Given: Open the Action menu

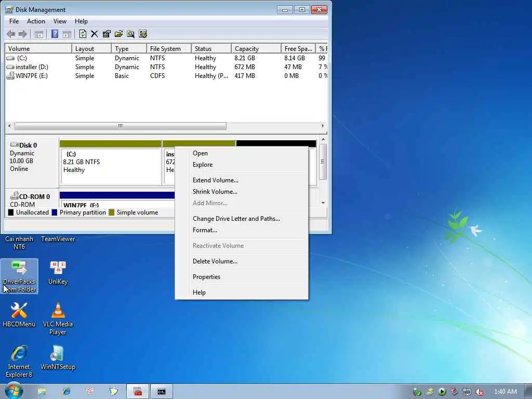Looking at the screenshot, I should pos(36,21).
